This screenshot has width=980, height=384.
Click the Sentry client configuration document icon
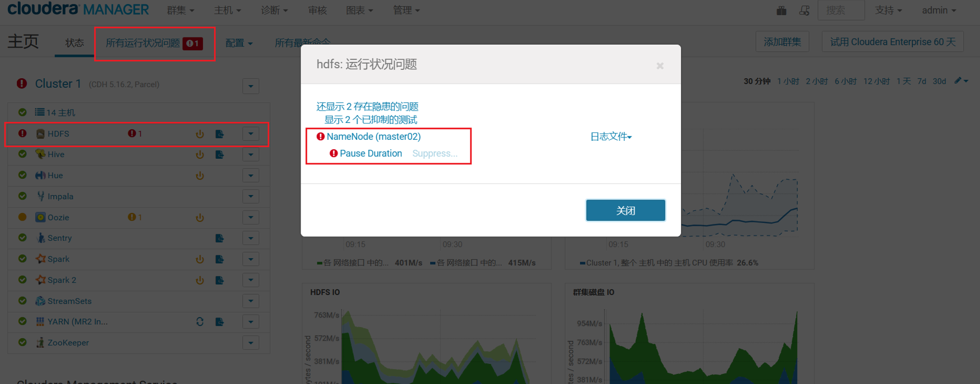220,238
